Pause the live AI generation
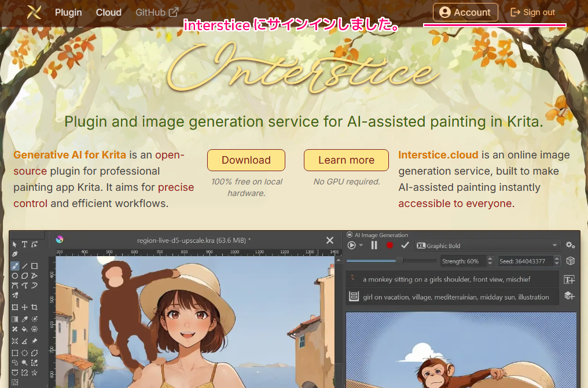 (374, 245)
